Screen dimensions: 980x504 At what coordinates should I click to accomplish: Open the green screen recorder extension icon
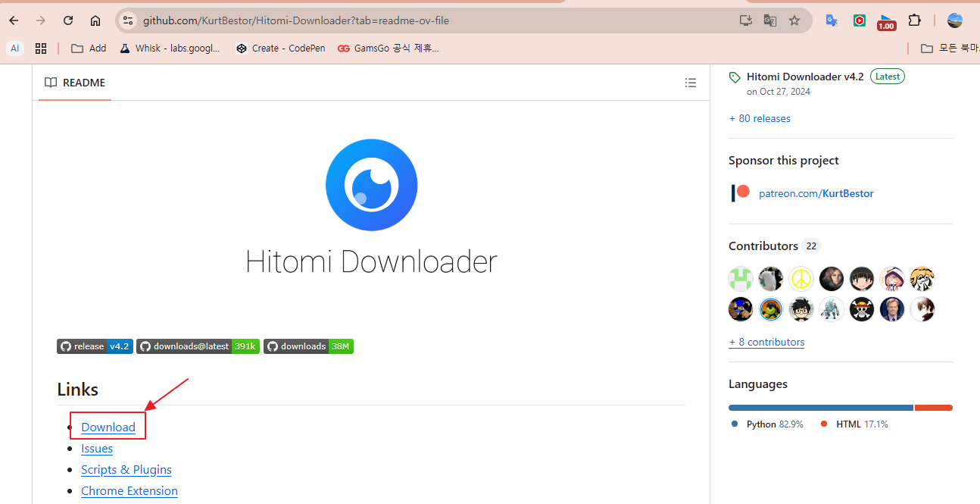(x=860, y=20)
